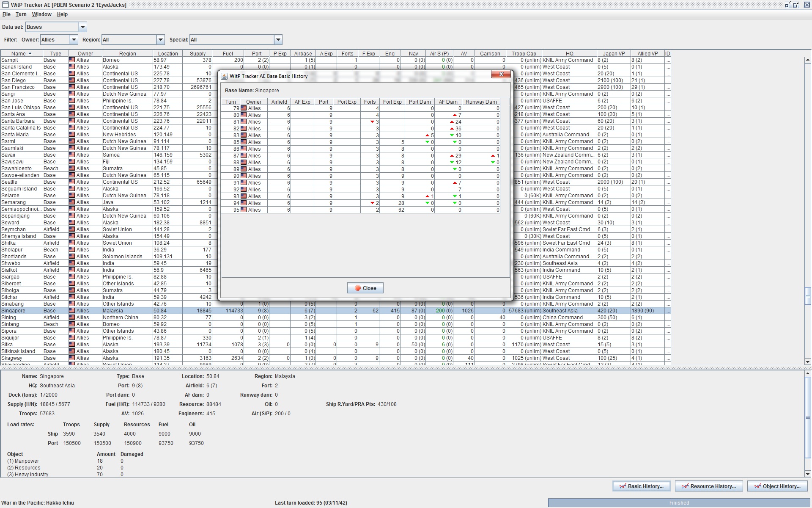Sort table by HQ column header
Screen dimensions: 812x508
coord(569,54)
